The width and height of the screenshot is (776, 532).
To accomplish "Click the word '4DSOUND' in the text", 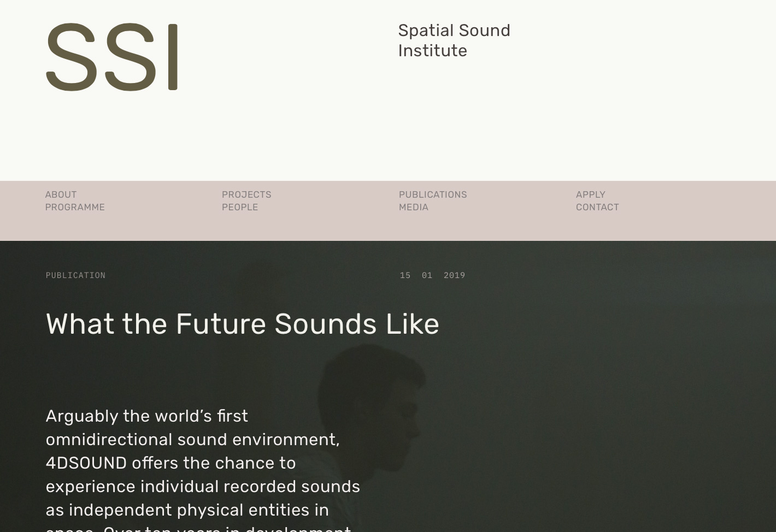I will coord(86,463).
